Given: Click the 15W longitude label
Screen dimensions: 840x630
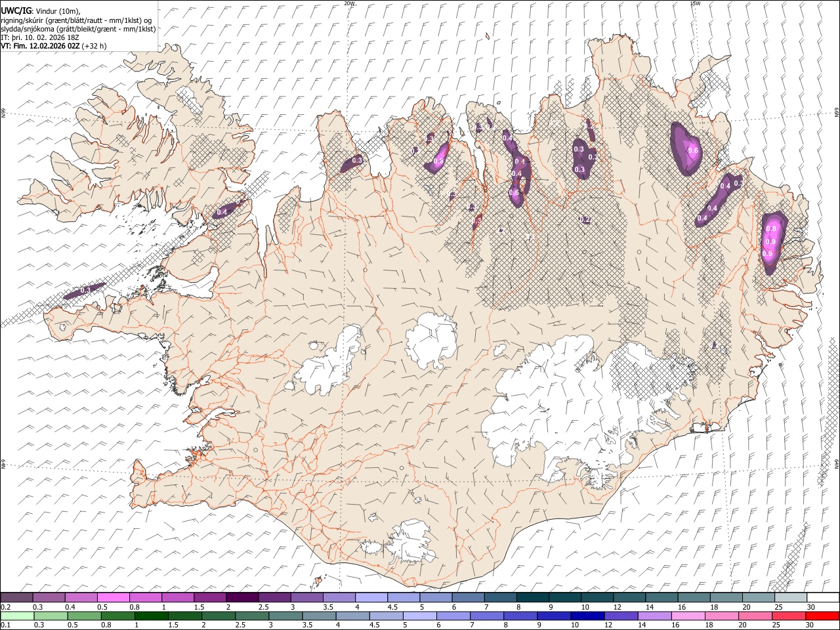Looking at the screenshot, I should 695,3.
